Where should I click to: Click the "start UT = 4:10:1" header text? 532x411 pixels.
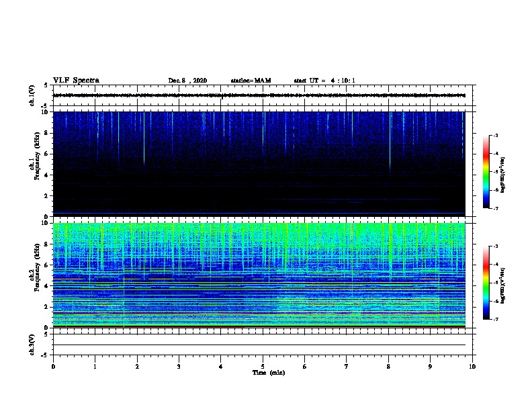point(324,81)
